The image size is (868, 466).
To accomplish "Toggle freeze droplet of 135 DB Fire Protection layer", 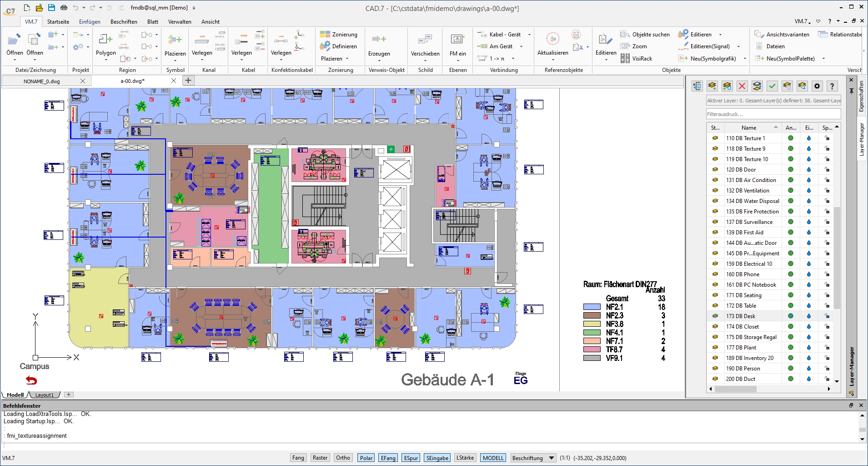I will pos(809,211).
